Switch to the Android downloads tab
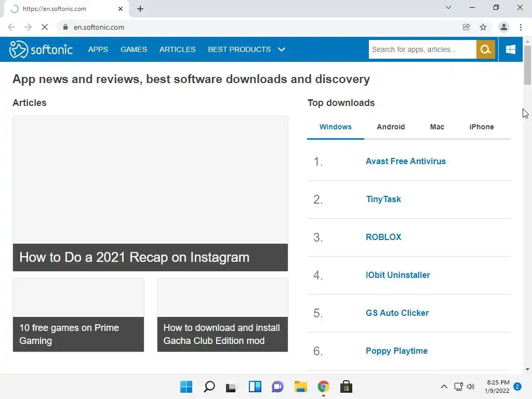The width and height of the screenshot is (532, 399). (x=391, y=127)
